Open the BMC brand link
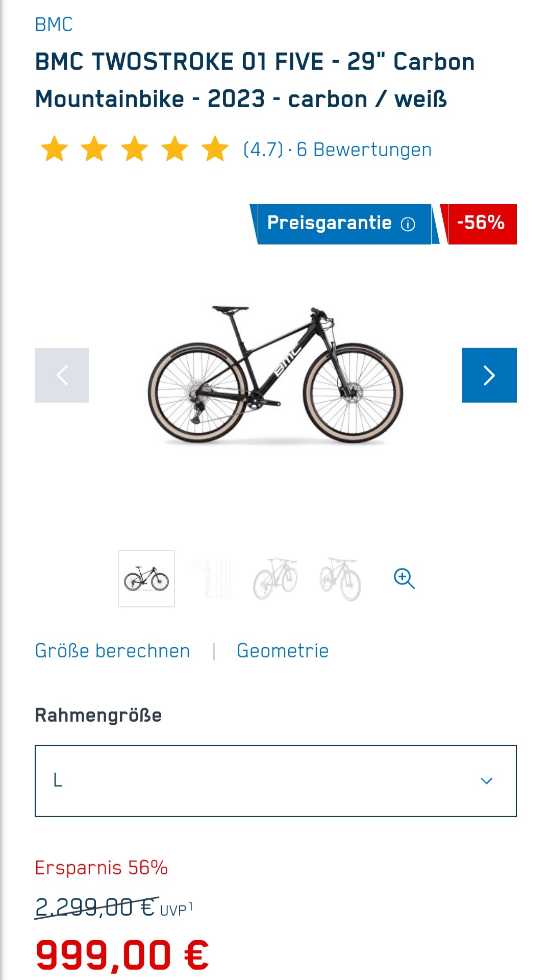The width and height of the screenshot is (551, 980). [x=54, y=24]
